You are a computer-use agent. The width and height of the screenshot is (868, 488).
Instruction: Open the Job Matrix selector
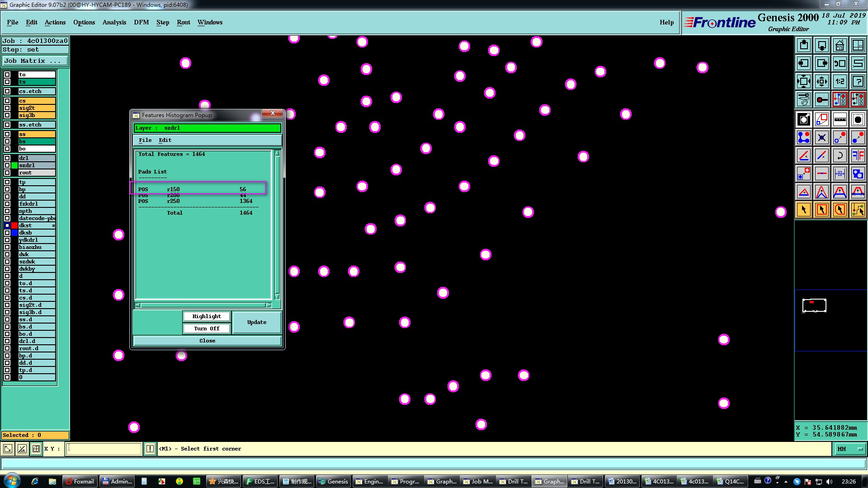(35, 61)
